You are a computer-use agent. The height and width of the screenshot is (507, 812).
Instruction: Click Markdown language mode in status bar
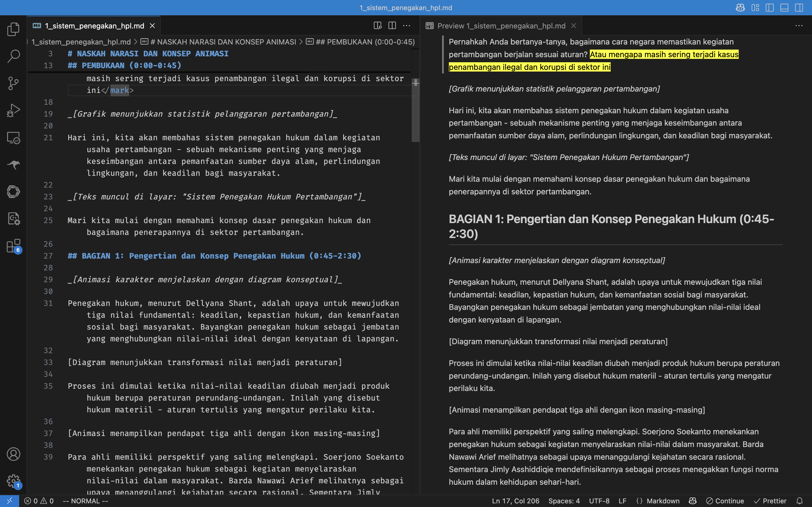[x=663, y=501]
